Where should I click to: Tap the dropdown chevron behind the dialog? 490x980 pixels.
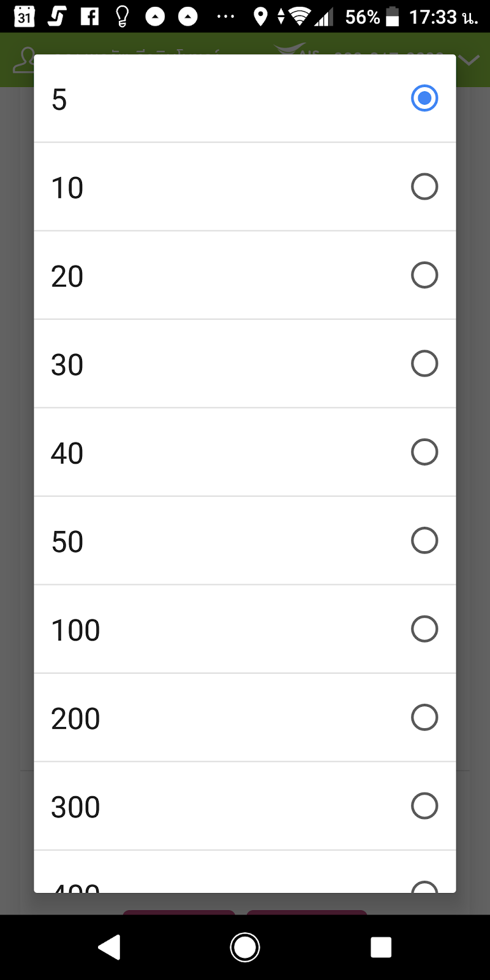(x=469, y=60)
